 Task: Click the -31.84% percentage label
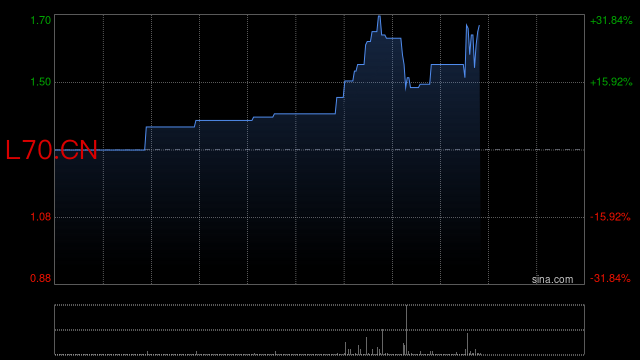(x=611, y=278)
